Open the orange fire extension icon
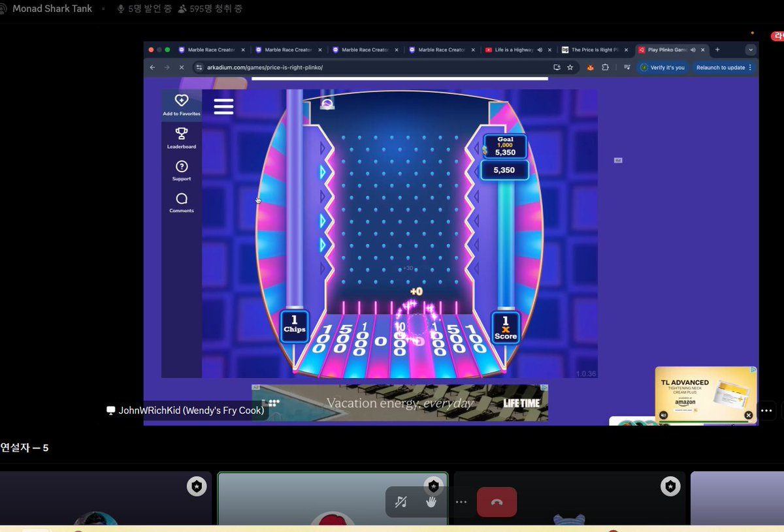This screenshot has width=784, height=532. [x=591, y=67]
